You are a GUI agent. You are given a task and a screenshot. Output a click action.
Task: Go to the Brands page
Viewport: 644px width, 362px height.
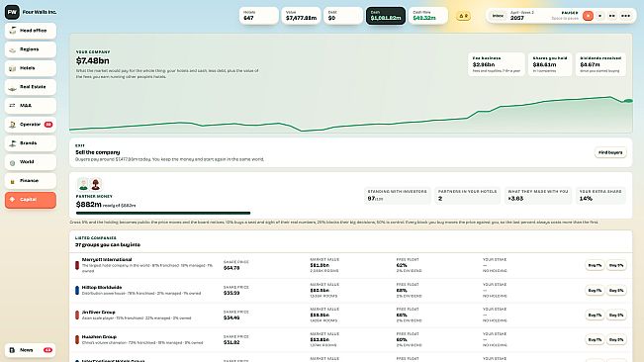31,143
